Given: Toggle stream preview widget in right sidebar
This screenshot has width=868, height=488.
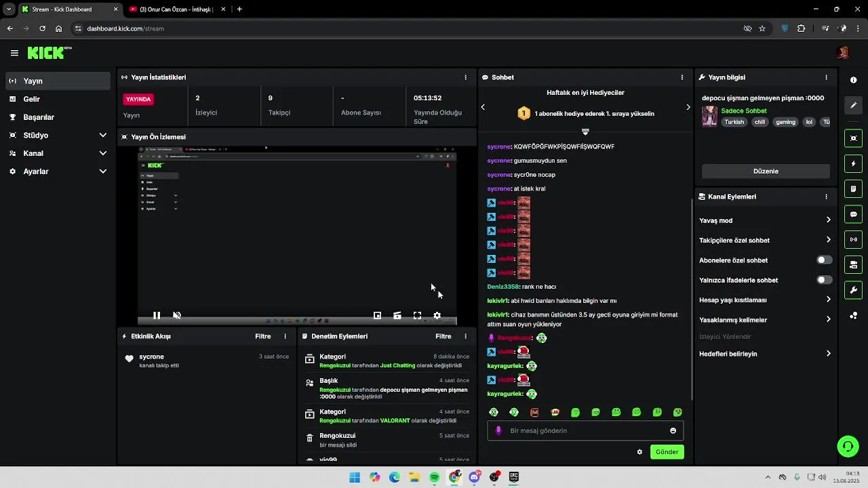Looking at the screenshot, I should click(853, 138).
